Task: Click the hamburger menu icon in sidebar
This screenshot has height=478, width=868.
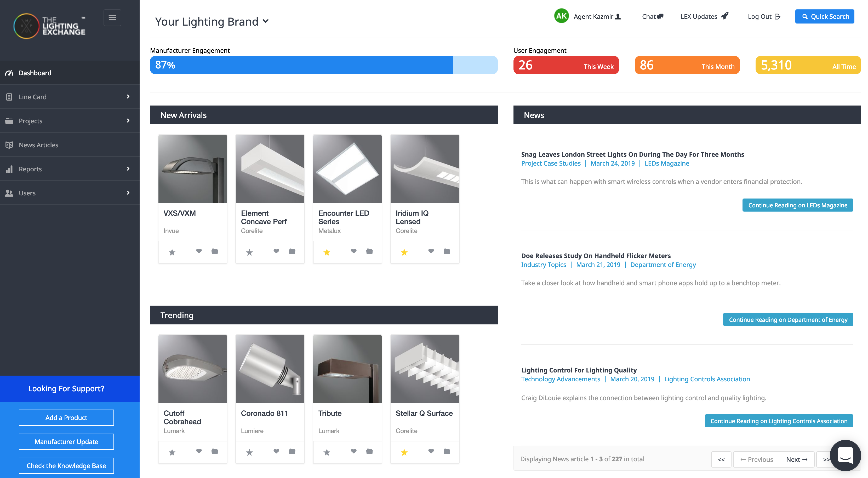Action: (112, 18)
